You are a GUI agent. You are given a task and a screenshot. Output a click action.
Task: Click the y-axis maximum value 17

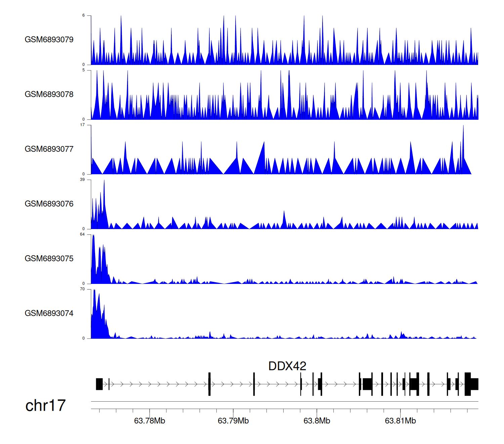(x=82, y=125)
